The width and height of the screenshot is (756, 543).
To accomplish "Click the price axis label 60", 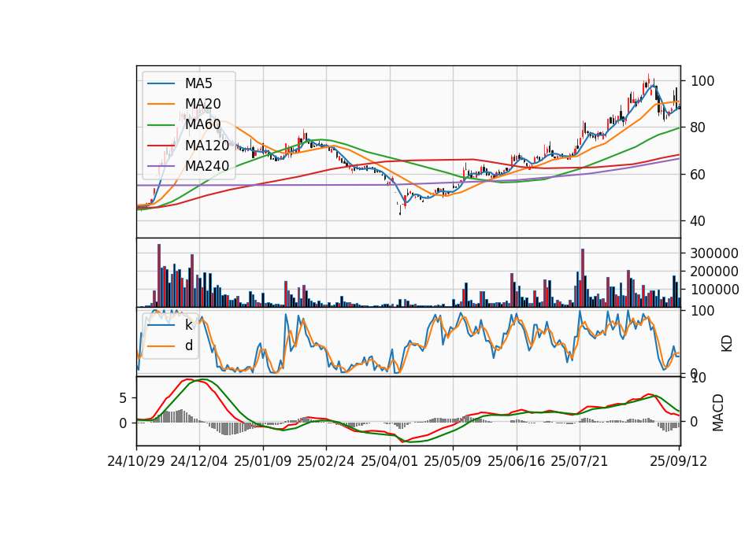I will pos(699,175).
